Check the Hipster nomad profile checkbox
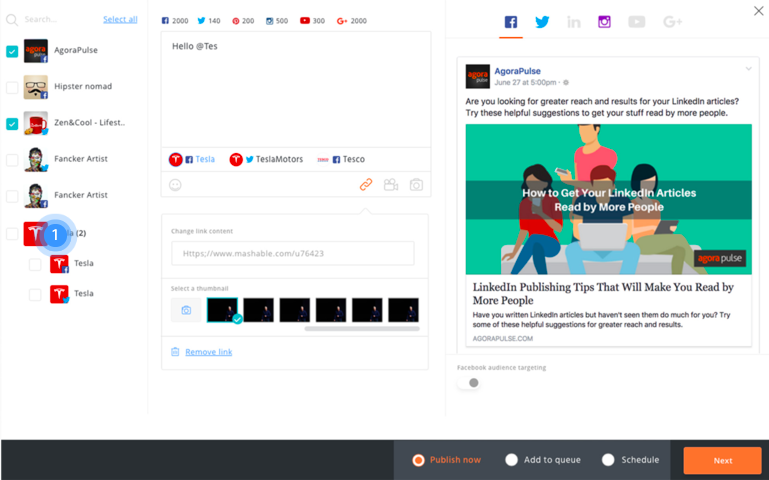This screenshot has width=769, height=480. [x=12, y=87]
